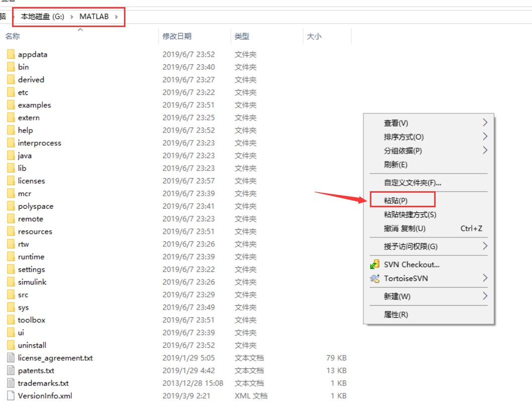Open the chevron after MATLAB in address bar
This screenshot has height=411, width=532.
[x=116, y=17]
